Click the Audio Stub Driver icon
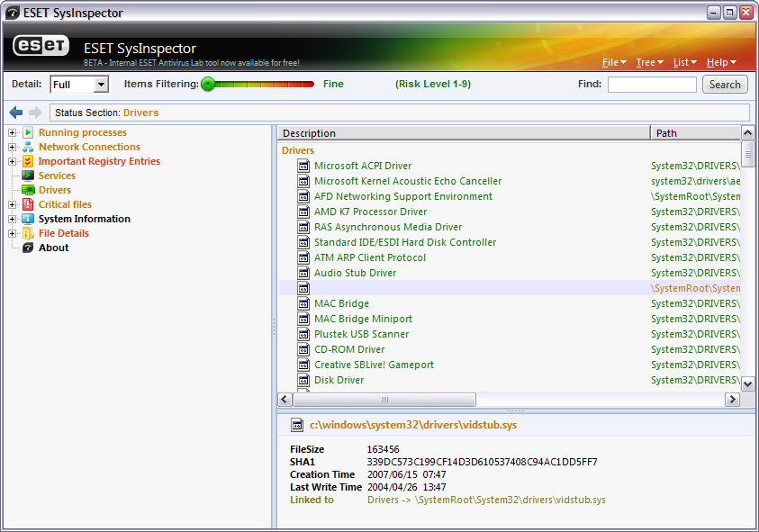Image resolution: width=759 pixels, height=532 pixels. [x=303, y=273]
